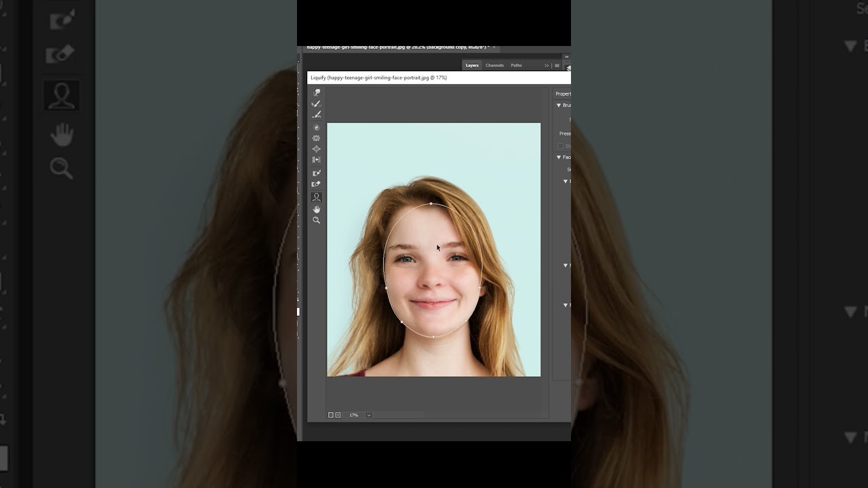
Task: Select the Thaw Mask tool
Action: tap(316, 184)
